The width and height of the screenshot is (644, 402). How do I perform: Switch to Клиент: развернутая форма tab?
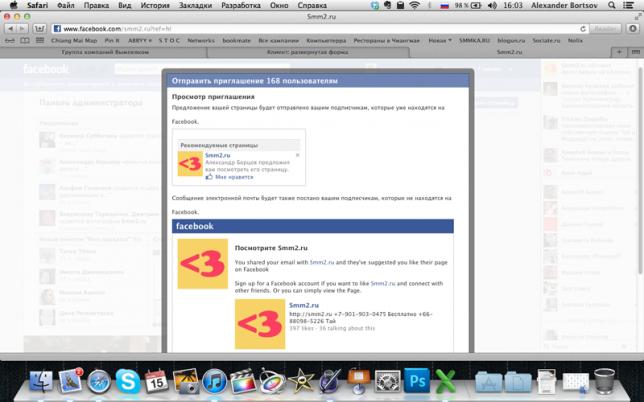(308, 52)
